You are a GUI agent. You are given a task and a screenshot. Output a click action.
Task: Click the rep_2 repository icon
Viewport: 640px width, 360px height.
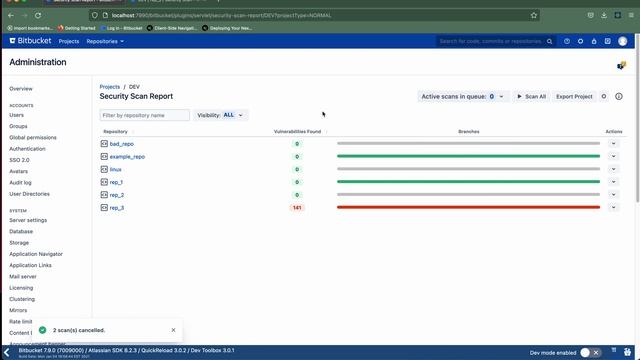point(104,195)
